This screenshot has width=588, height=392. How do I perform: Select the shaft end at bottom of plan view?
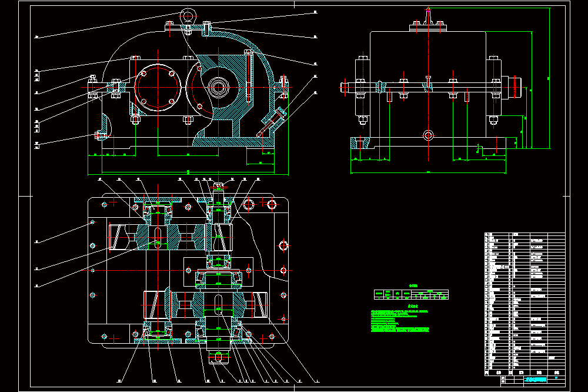[218, 357]
